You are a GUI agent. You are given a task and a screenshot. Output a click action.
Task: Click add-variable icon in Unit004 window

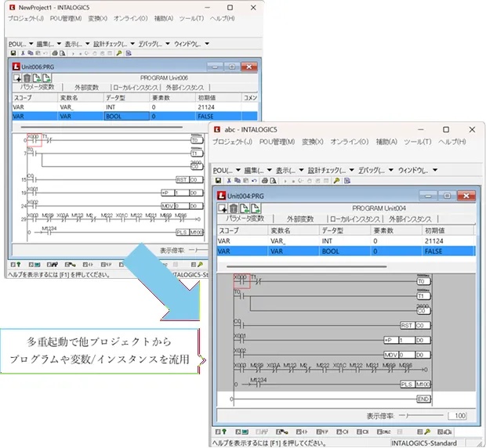coord(223,208)
